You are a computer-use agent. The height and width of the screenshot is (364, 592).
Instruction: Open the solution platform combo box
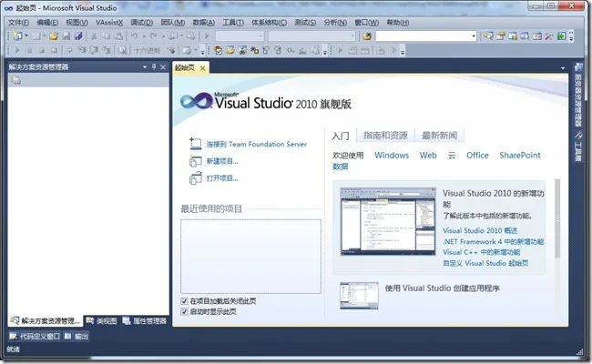[x=311, y=36]
